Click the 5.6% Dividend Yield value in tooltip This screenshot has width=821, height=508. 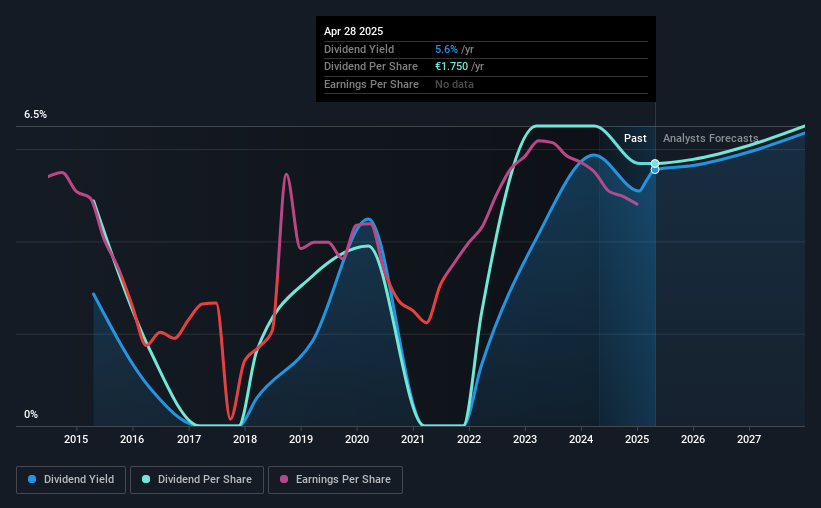tap(447, 49)
